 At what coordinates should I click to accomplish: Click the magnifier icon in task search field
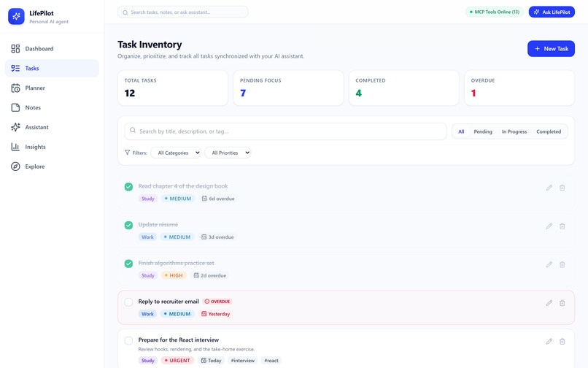(132, 130)
